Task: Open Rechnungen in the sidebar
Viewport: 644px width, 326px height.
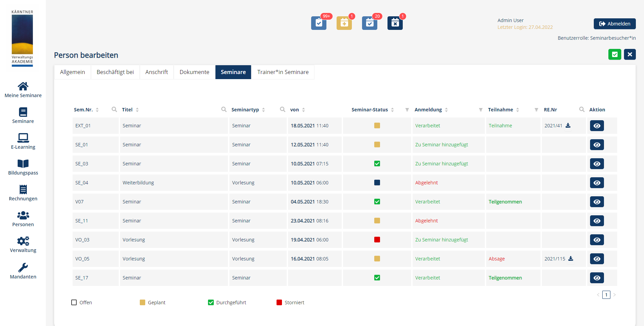Action: tap(23, 189)
